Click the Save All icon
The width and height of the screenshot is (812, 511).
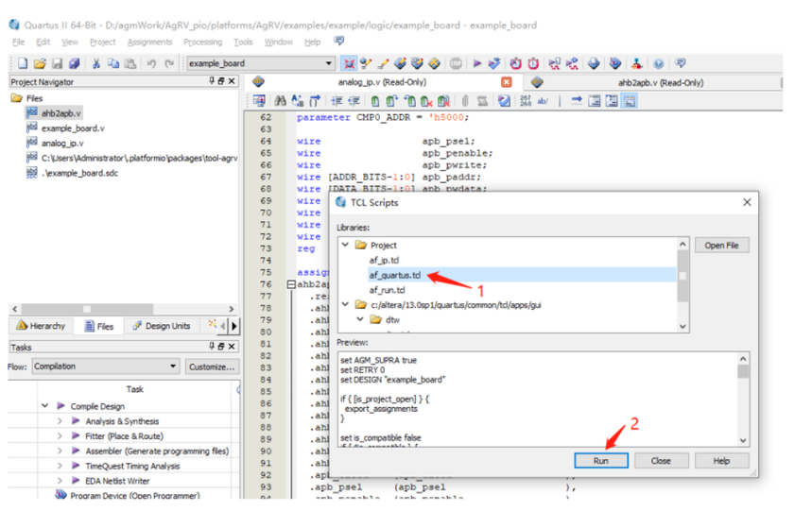click(x=75, y=63)
